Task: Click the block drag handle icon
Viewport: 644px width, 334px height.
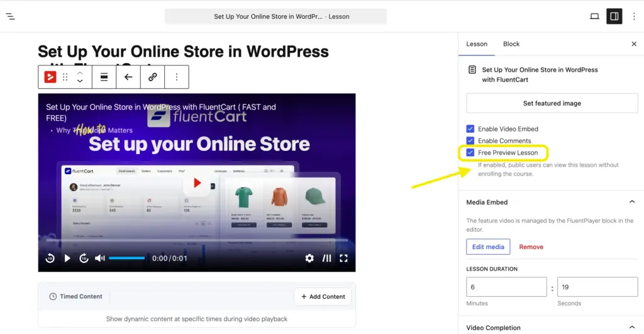Action: tap(65, 77)
